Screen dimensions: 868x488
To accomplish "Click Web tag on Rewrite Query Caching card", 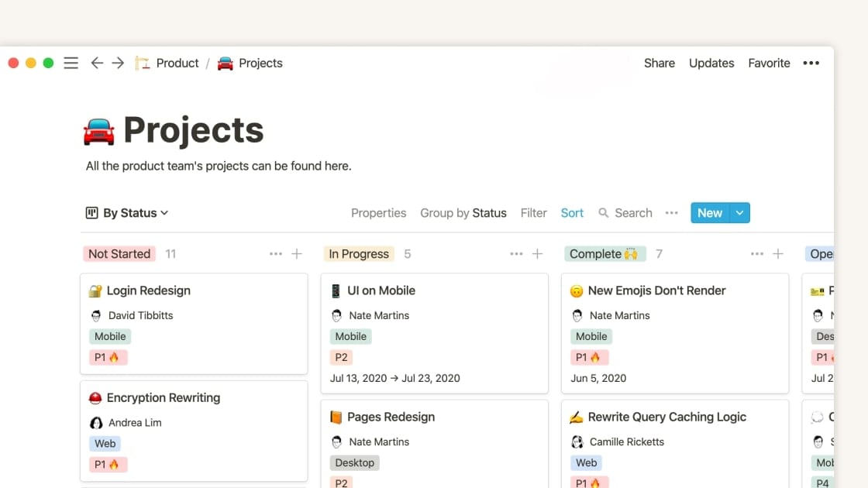I will [586, 462].
